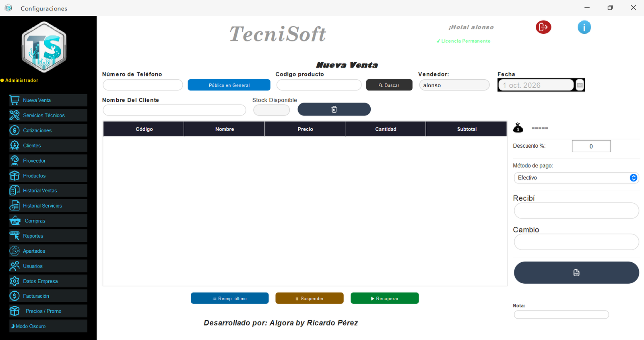Viewport: 644px width, 340px height.
Task: Click the Descuento % field
Action: [591, 146]
